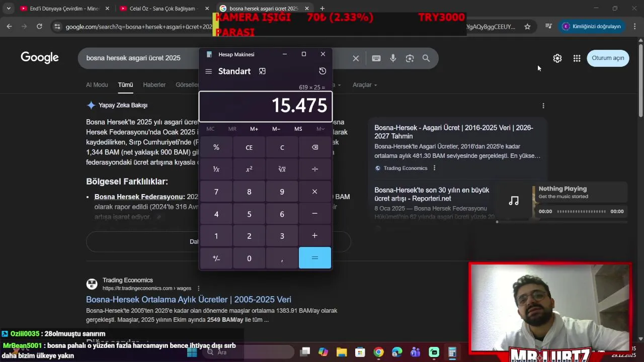Open calculator navigation hamburger menu
The height and width of the screenshot is (362, 644).
coord(209,71)
